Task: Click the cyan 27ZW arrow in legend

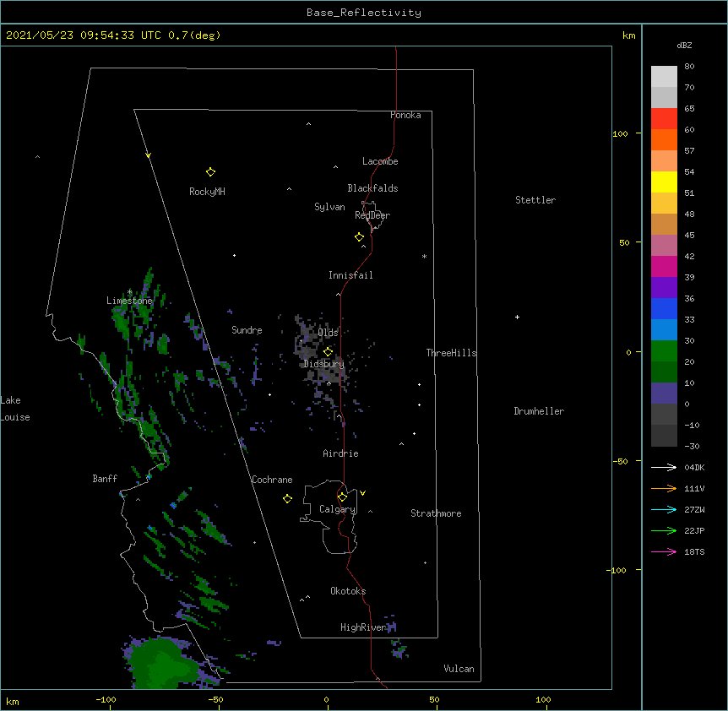Action: (x=664, y=509)
